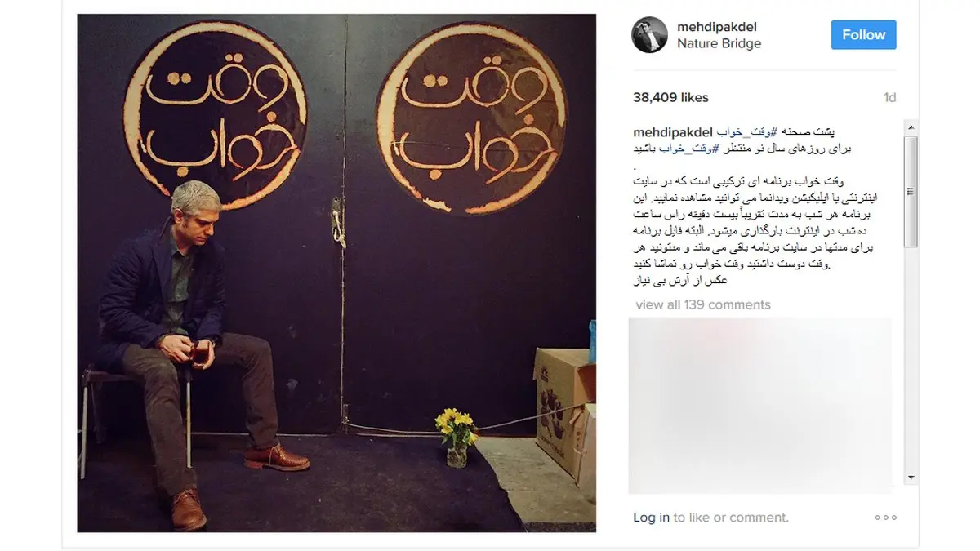Click 'to like or comment' text
Screen dimensions: 980x551
tap(731, 518)
